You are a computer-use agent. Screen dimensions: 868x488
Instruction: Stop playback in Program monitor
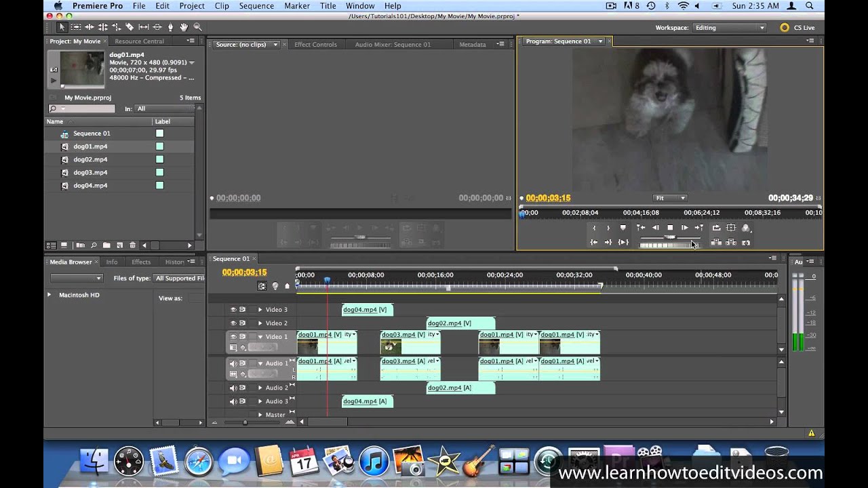click(670, 228)
